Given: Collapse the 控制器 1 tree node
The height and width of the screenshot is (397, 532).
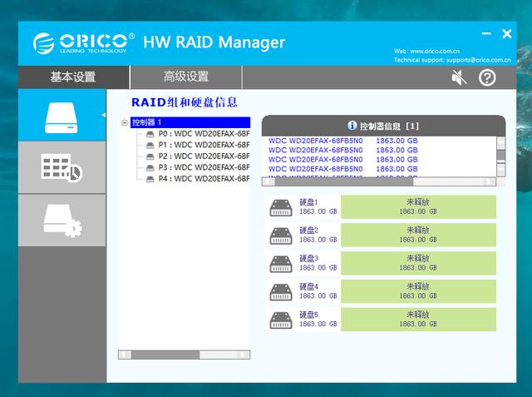Looking at the screenshot, I should point(124,122).
